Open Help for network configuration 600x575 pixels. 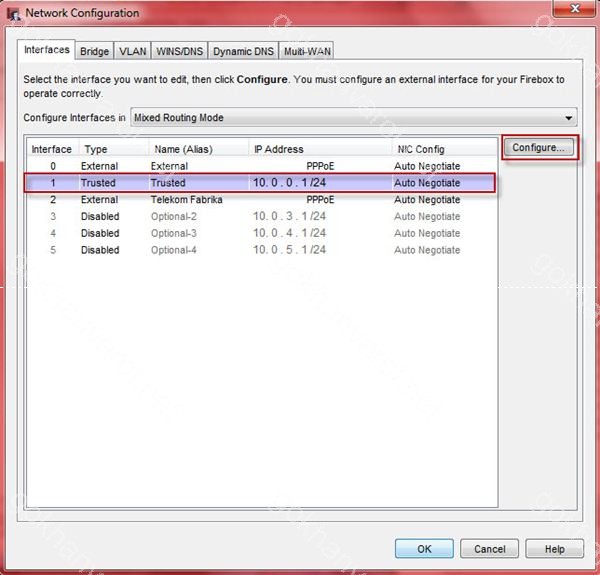[553, 549]
